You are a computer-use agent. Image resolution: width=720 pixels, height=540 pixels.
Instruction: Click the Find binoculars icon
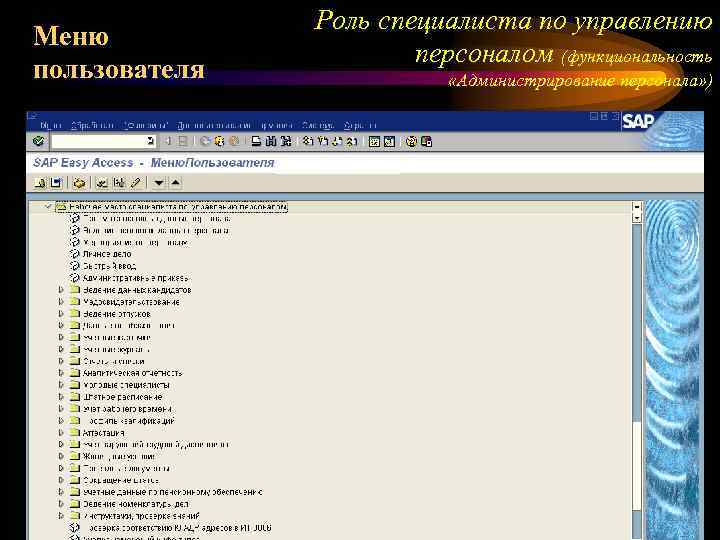[x=271, y=141]
